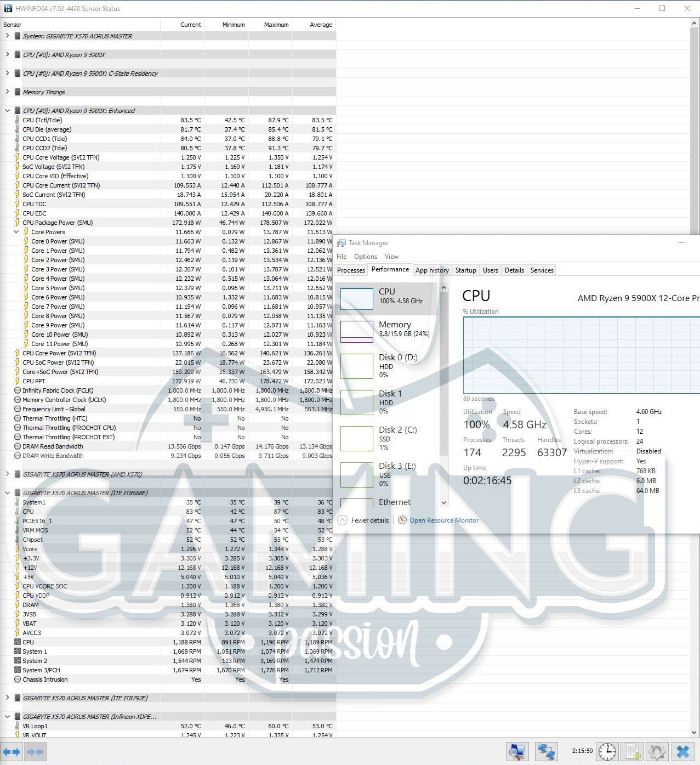Click the HWiNFO sensor list vertical scrollbar
The height and width of the screenshot is (765, 700).
coord(695,126)
